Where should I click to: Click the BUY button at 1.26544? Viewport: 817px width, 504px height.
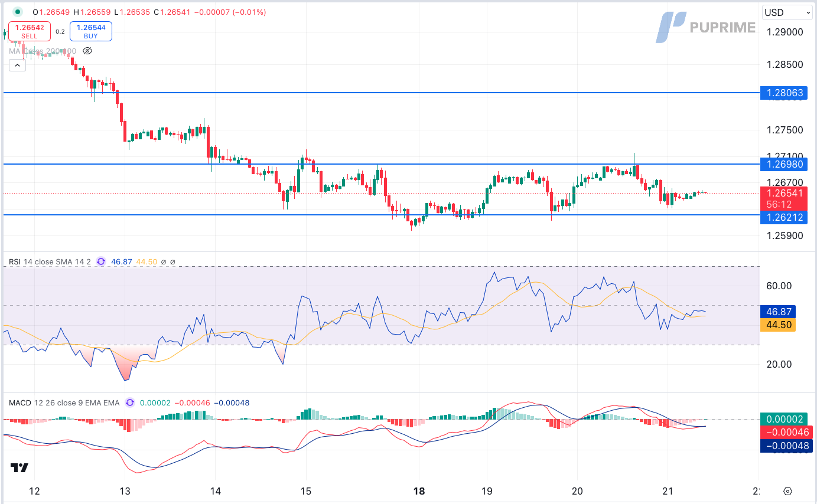(90, 31)
